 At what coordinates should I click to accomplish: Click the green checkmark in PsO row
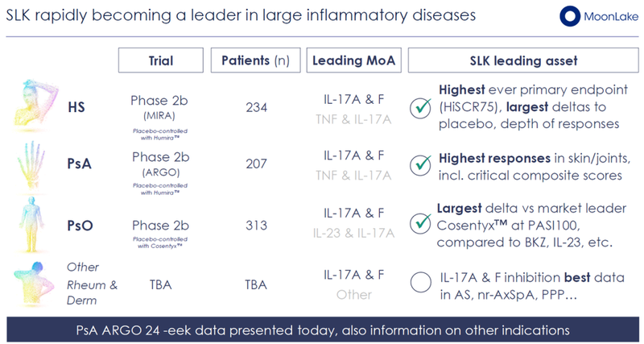click(x=422, y=223)
